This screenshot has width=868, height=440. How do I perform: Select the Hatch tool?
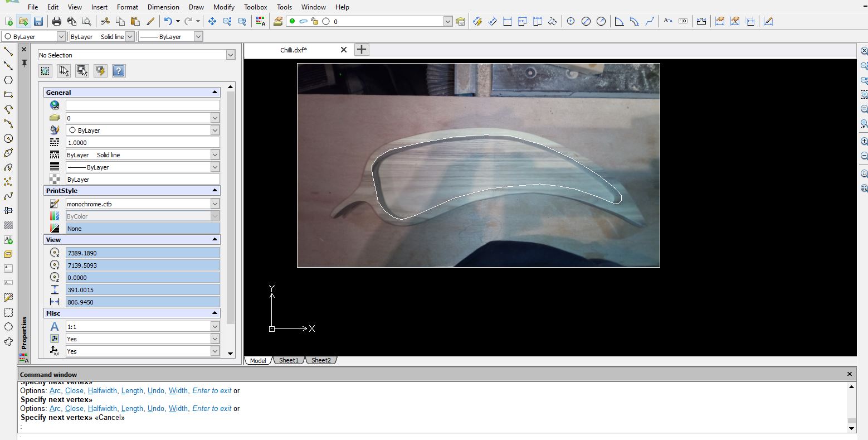[8, 225]
